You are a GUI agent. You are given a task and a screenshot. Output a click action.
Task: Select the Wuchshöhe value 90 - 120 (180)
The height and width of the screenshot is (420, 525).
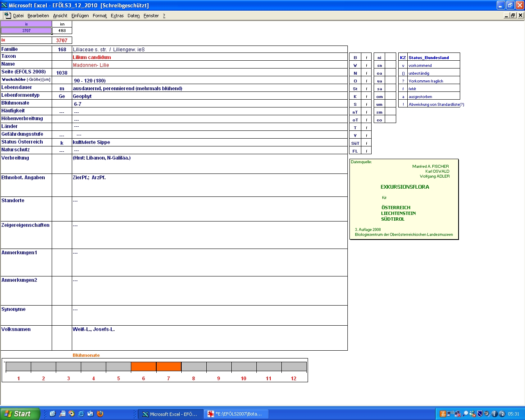click(90, 81)
